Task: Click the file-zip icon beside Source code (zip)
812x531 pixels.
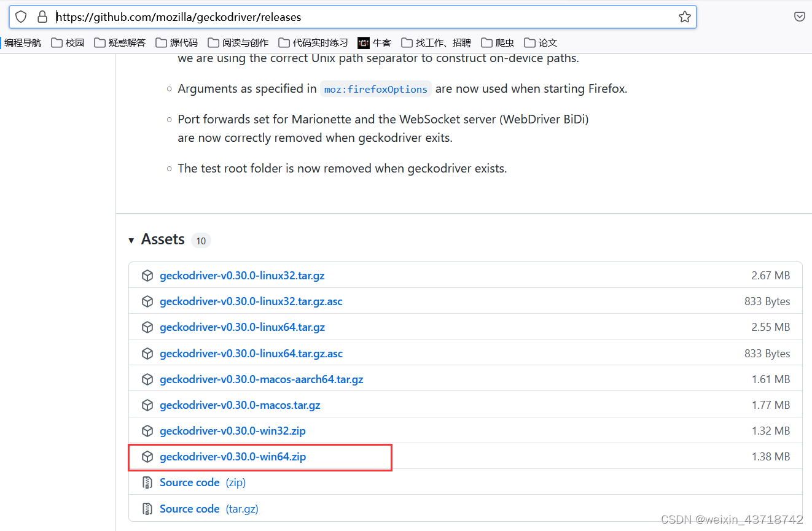Action: 147,483
